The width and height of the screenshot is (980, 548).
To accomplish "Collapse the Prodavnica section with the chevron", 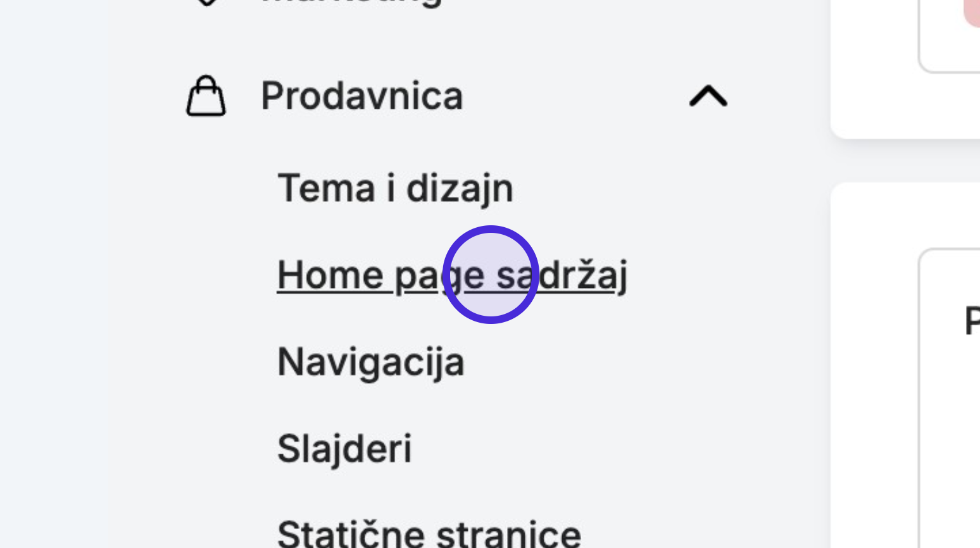I will point(708,96).
